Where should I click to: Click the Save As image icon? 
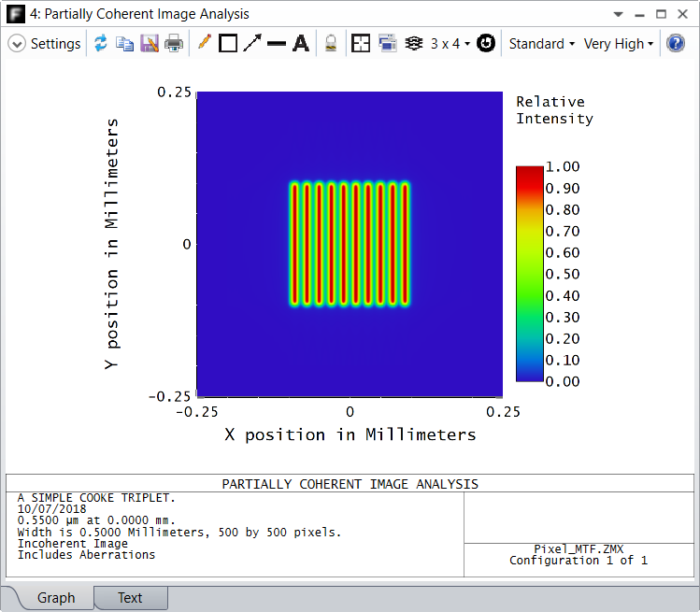pyautogui.click(x=150, y=44)
